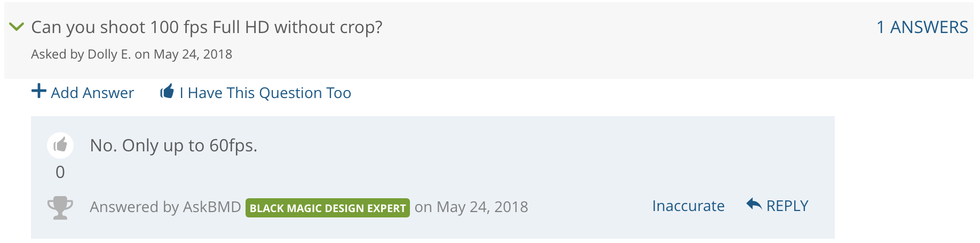Screen dimensions: 980x243
Task: Choose the I Have This Question Too link
Action: tap(265, 93)
